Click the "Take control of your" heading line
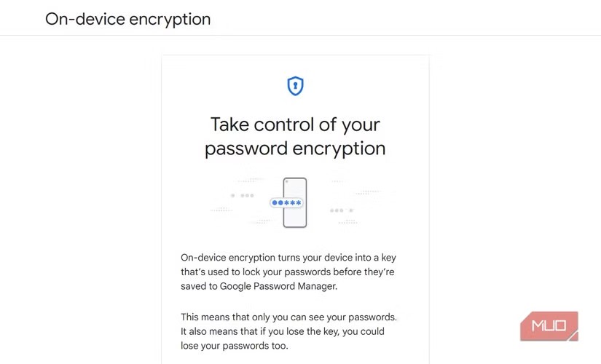This screenshot has height=364, width=601. [x=295, y=124]
